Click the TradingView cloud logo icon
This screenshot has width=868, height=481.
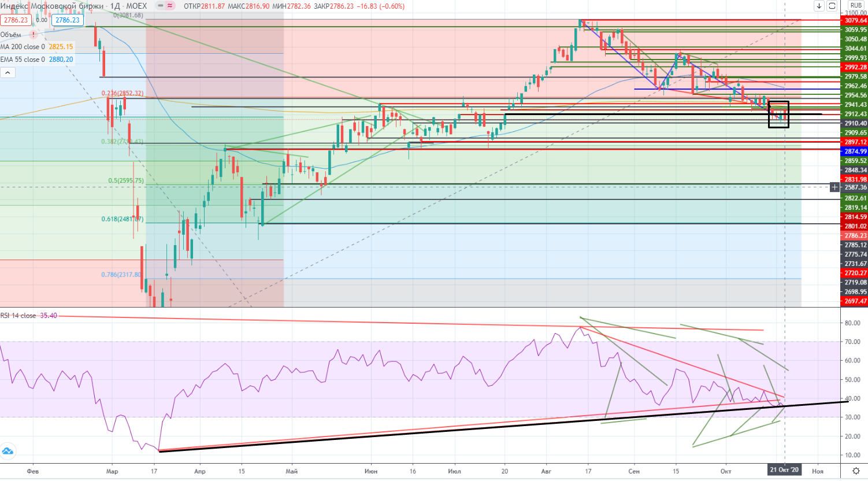tap(8, 451)
